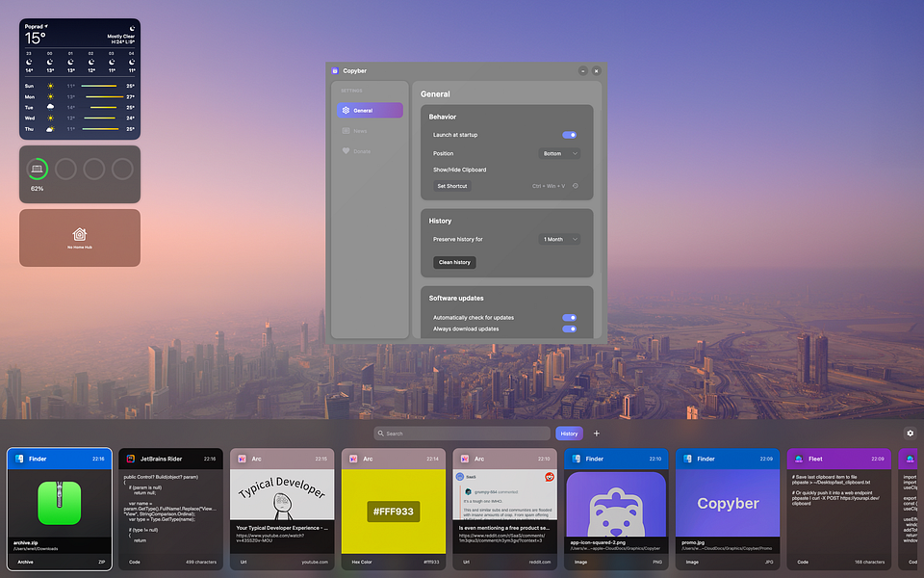Image resolution: width=924 pixels, height=578 pixels.
Task: Click Arc icon on #FFF933 card
Action: 353,459
